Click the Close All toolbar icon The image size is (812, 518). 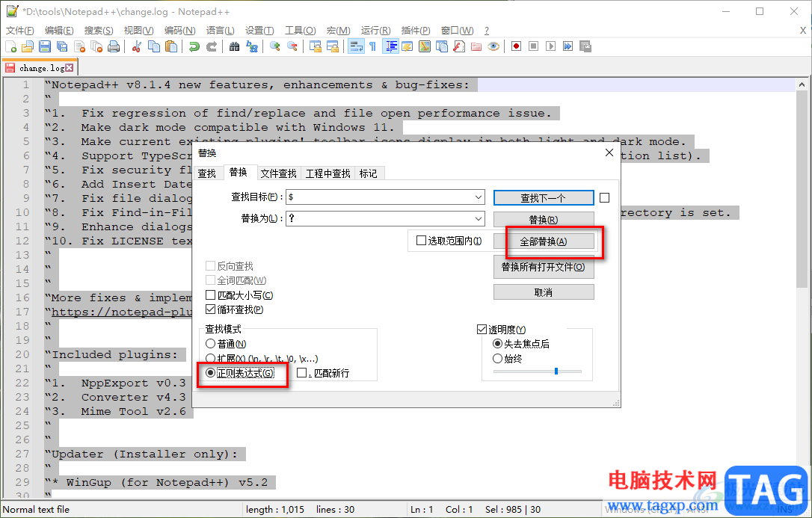(x=97, y=46)
